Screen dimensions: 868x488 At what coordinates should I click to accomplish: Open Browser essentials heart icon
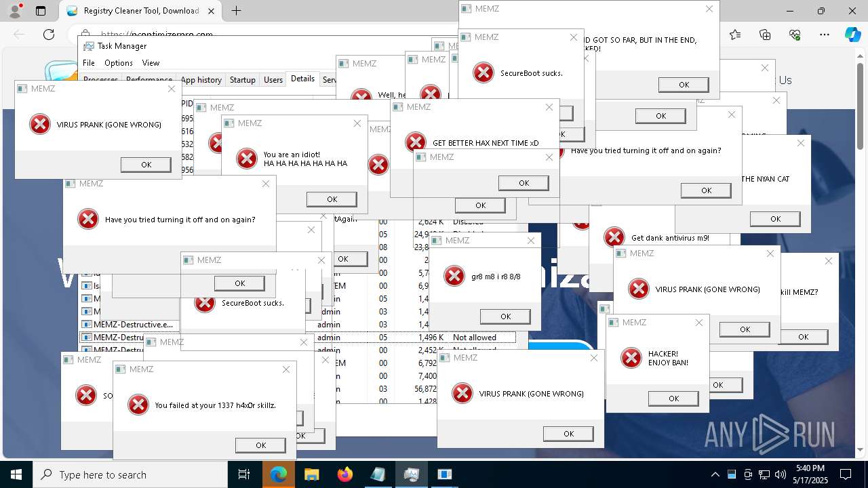click(795, 35)
